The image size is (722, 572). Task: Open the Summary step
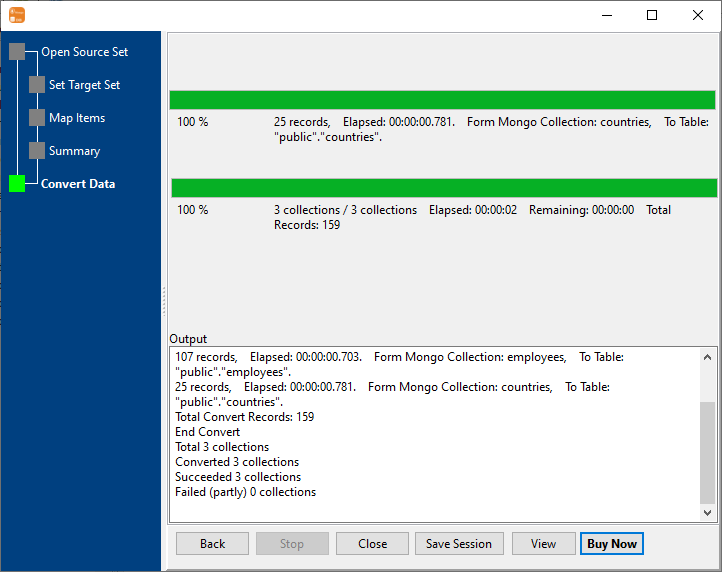tap(74, 151)
